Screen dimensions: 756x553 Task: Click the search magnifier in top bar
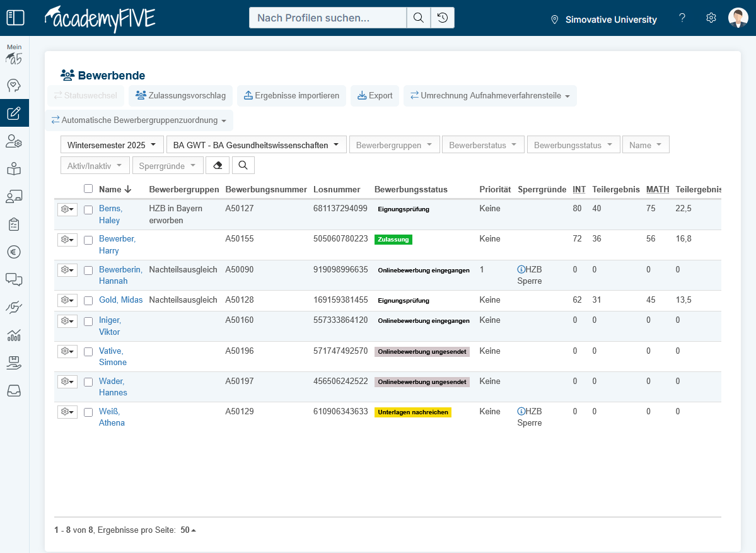[418, 18]
